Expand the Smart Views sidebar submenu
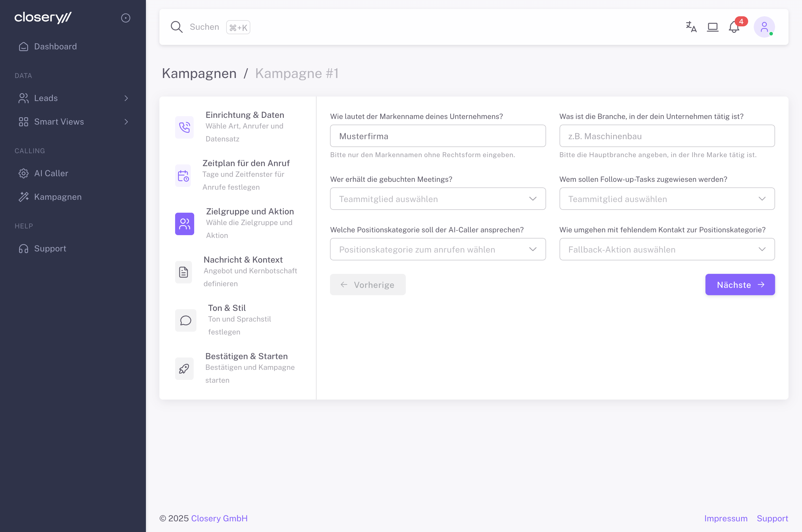This screenshot has width=802, height=532. tap(126, 122)
